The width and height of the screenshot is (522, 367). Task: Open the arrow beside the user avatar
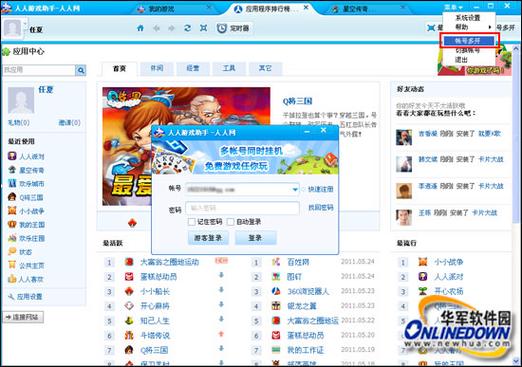[25, 23]
